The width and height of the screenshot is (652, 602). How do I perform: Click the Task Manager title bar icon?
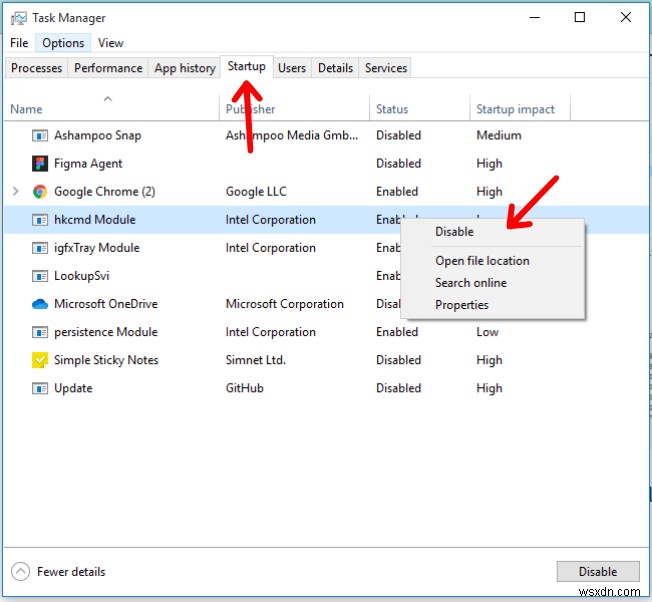(x=18, y=18)
